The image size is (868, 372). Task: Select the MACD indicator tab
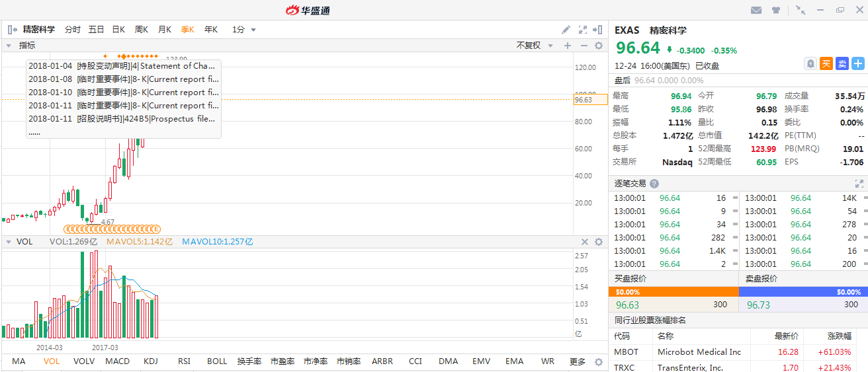118,361
